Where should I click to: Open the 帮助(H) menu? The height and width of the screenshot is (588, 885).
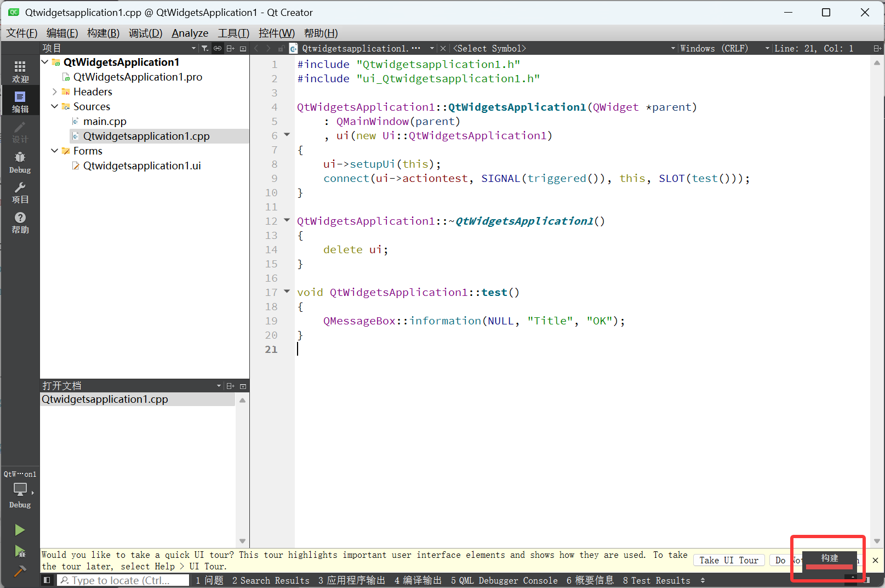[321, 33]
